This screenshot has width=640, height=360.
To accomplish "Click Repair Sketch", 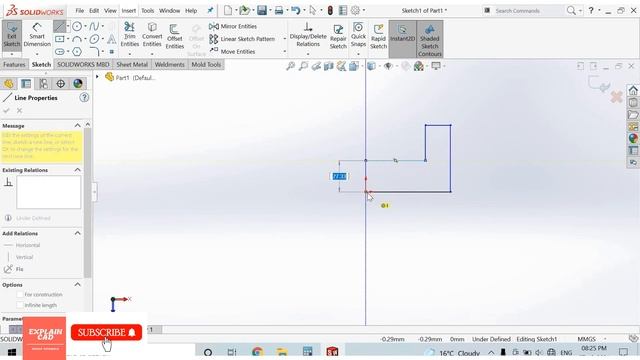I will tap(338, 36).
